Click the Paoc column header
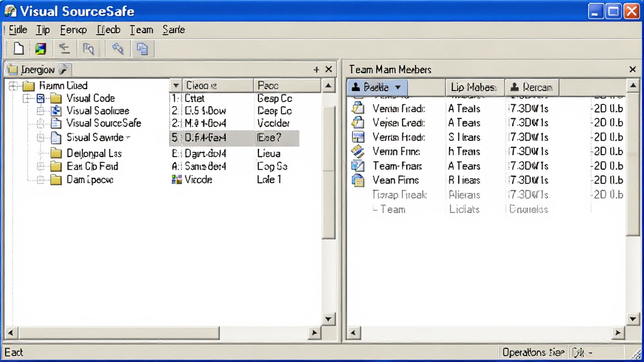Image resolution: width=644 pixels, height=362 pixels. (x=287, y=85)
